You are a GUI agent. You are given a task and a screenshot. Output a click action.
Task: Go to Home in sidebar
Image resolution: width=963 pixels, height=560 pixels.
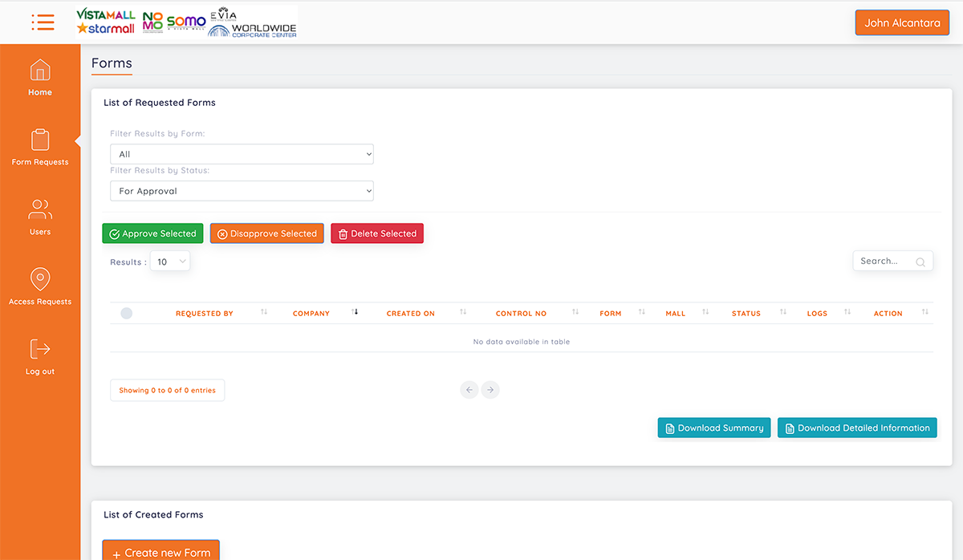[x=40, y=71]
